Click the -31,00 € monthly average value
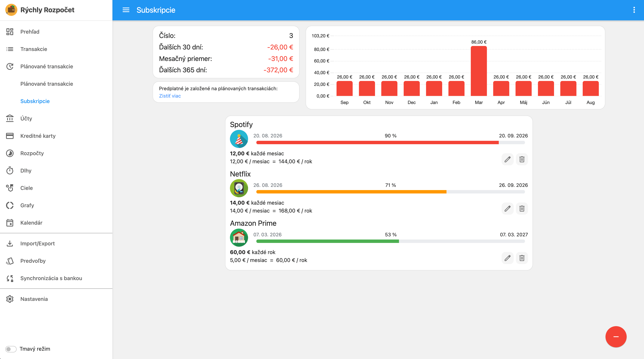The image size is (644, 359). pos(281,59)
